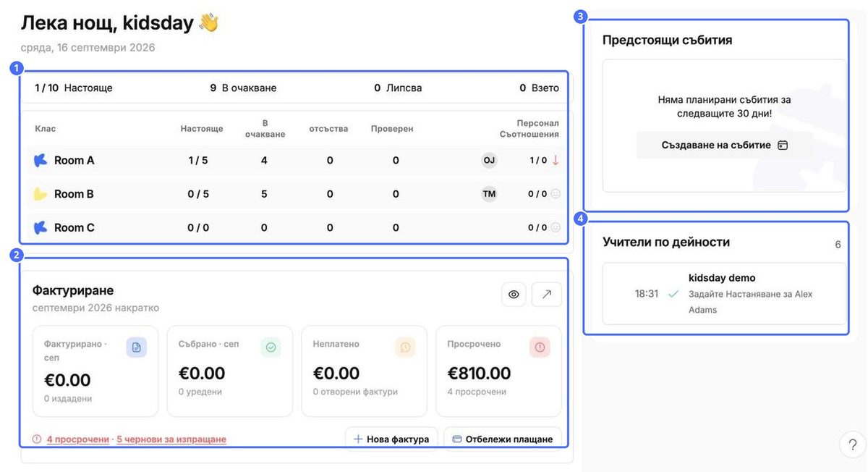
Task: Click the Събрано green check icon
Action: [x=271, y=347]
